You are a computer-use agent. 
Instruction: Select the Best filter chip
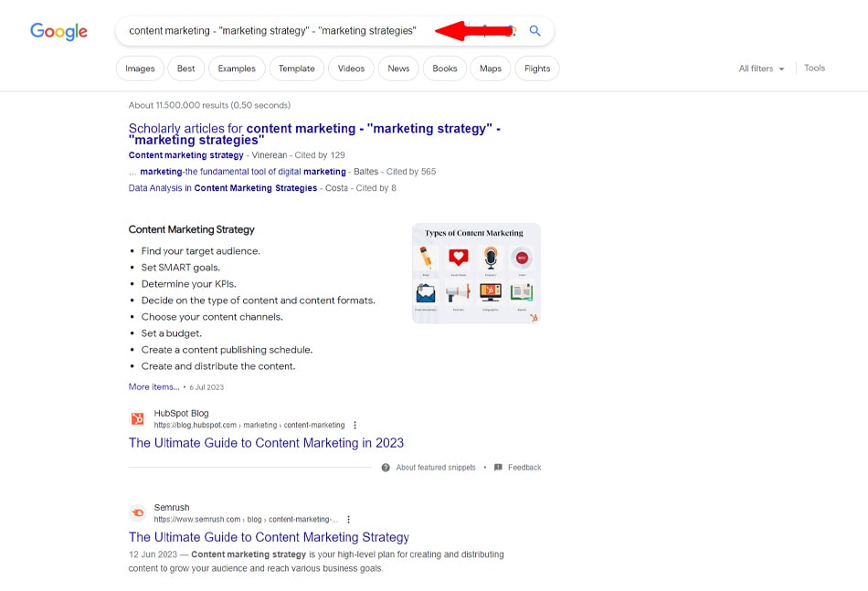click(x=186, y=69)
